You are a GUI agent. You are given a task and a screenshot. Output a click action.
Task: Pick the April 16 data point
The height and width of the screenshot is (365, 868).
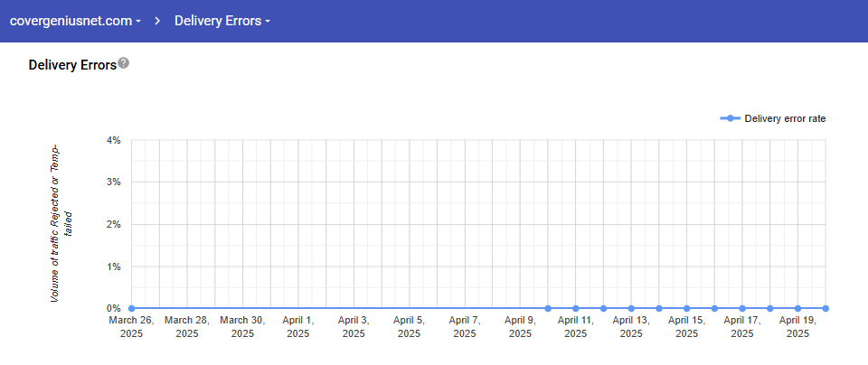pos(714,308)
